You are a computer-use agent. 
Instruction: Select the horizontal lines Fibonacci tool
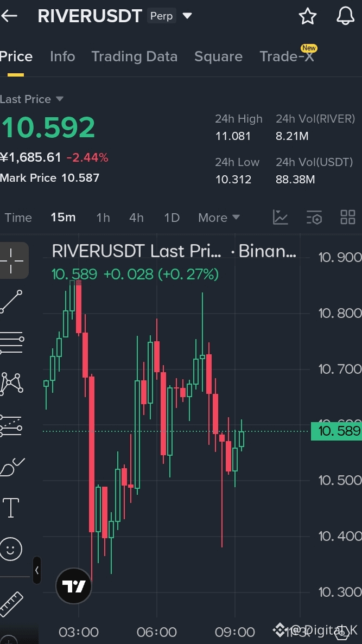(11, 342)
